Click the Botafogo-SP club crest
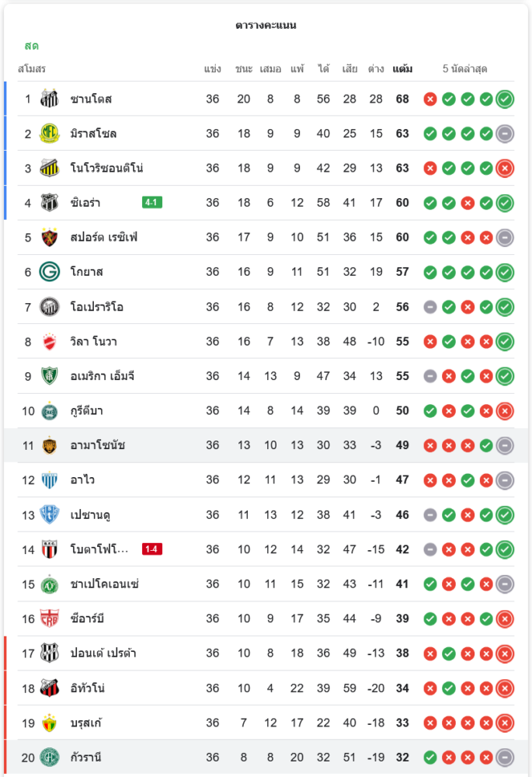Image resolution: width=532 pixels, height=777 pixels. point(50,549)
